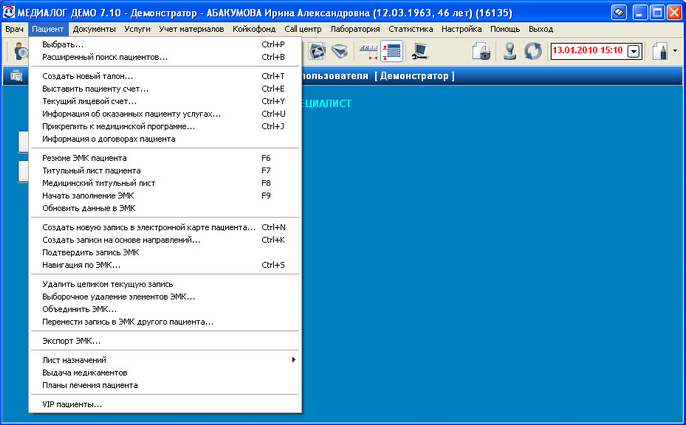This screenshot has height=425, width=686.
Task: Click the date time field 13.01.2010
Action: pyautogui.click(x=586, y=50)
